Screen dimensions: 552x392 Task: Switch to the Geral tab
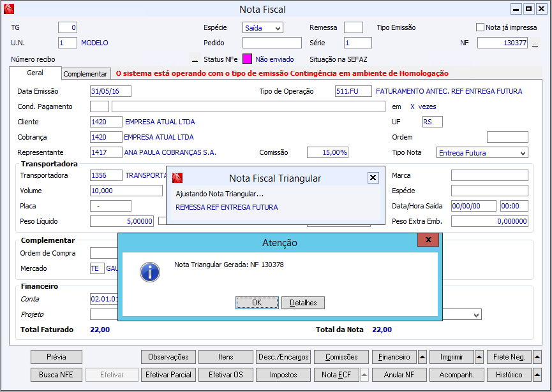[35, 73]
